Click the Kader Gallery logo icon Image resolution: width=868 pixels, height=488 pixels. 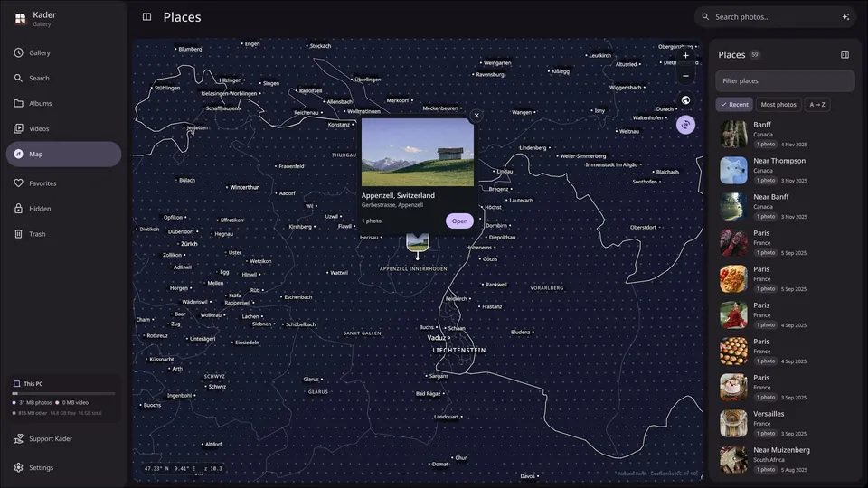tap(21, 19)
